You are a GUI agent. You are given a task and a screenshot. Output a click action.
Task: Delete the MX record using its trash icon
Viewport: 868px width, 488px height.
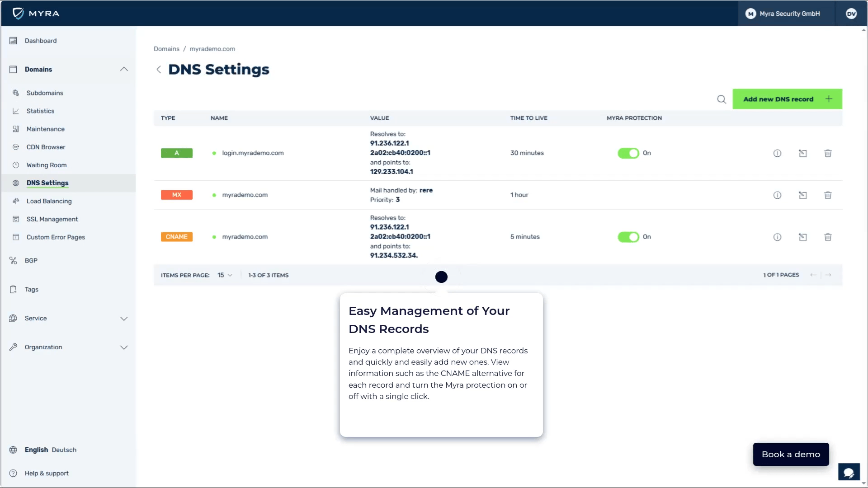pos(828,195)
